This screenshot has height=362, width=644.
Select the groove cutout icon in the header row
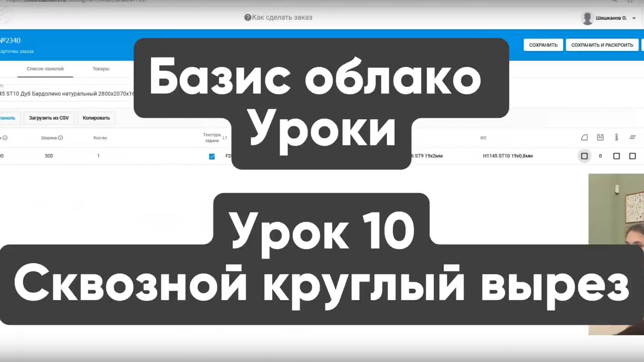point(600,137)
